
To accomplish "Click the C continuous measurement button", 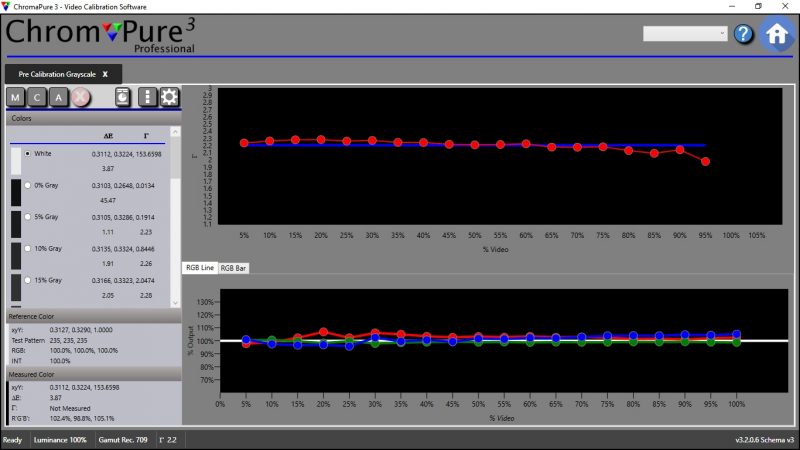I will coord(38,97).
